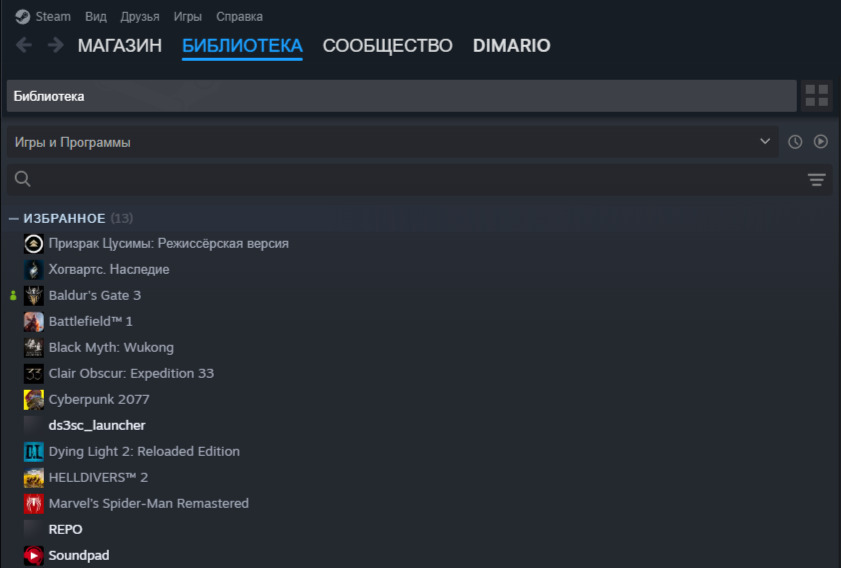841x568 pixels.
Task: Click the Marvel's Spider-Man Remastered icon
Action: click(34, 503)
